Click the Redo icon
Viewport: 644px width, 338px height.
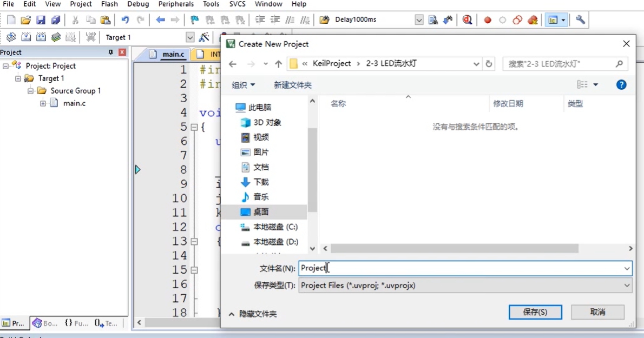click(x=140, y=19)
